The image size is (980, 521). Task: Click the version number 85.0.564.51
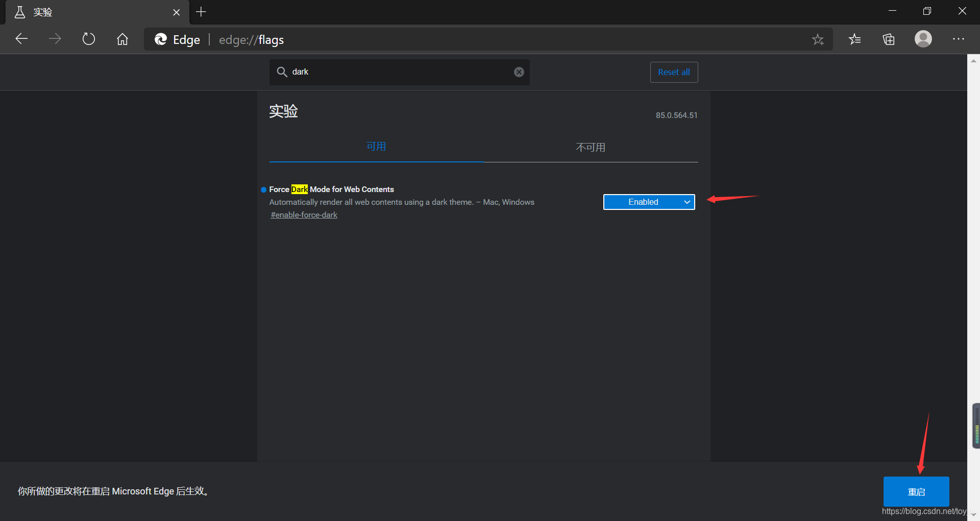(676, 115)
